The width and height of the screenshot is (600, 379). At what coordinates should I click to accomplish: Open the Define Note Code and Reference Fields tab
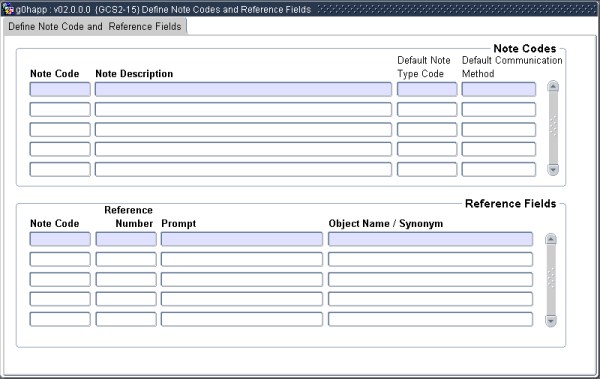[95, 26]
